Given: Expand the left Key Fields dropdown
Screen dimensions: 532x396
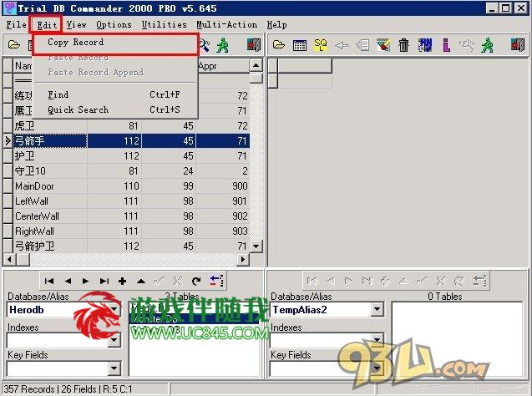Looking at the screenshot, I should coord(114,368).
